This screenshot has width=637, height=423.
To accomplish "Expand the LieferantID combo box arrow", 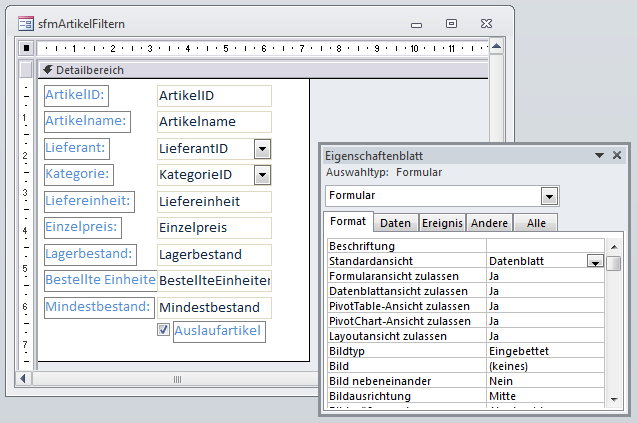I will (x=262, y=149).
